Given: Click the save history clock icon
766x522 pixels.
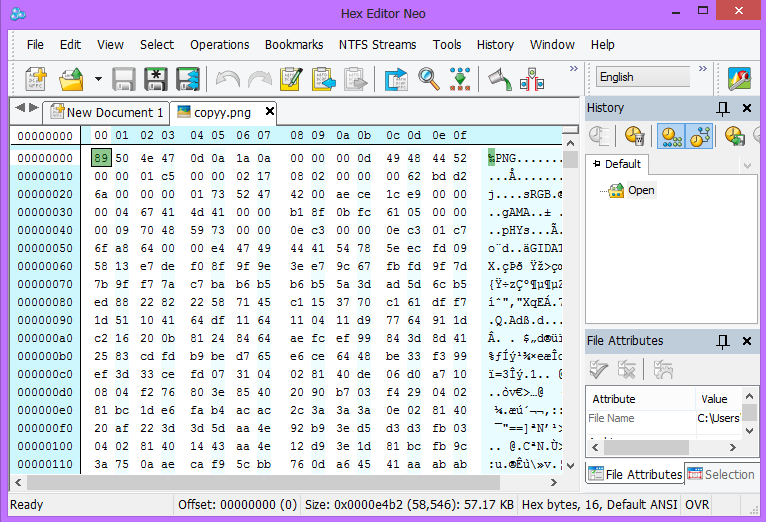Looking at the screenshot, I should click(x=735, y=136).
